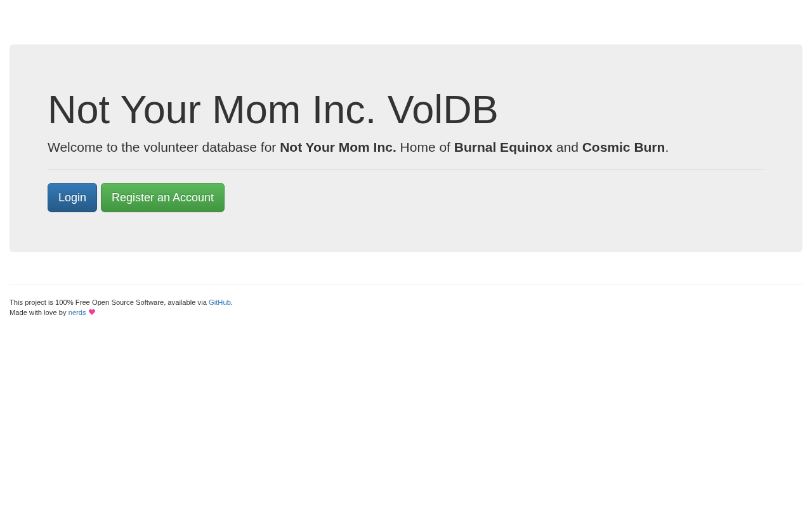
Task: Click the divider line above Login button
Action: coord(406,170)
